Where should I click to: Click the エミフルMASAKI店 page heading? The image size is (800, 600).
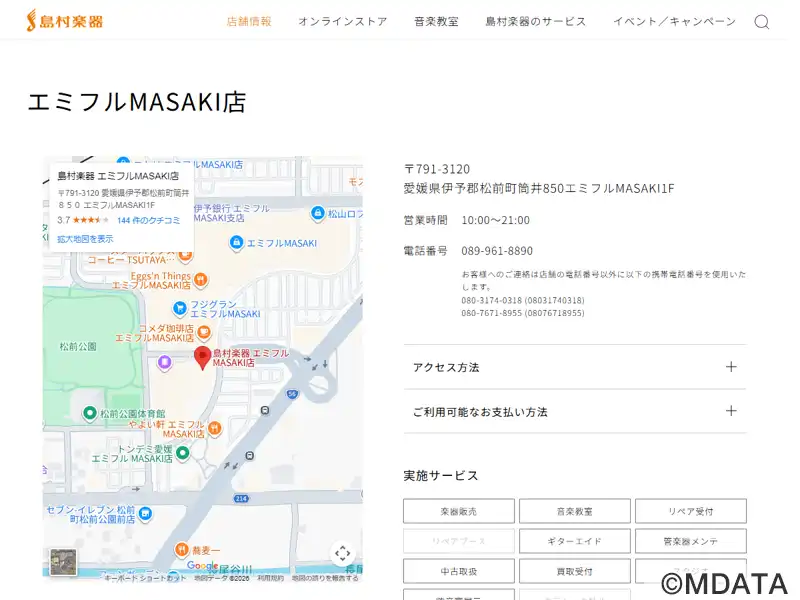point(137,102)
